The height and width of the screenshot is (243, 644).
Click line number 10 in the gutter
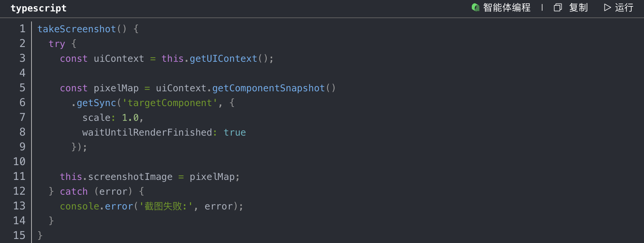(x=19, y=162)
